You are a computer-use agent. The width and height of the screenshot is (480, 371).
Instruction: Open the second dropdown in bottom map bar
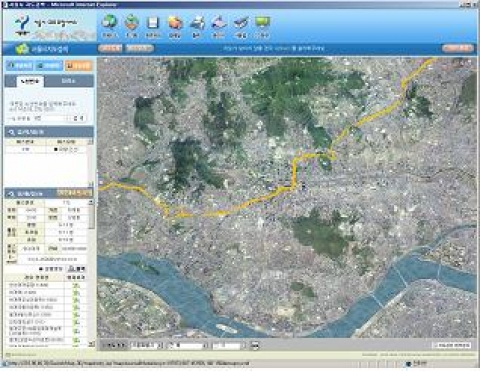coord(187,345)
